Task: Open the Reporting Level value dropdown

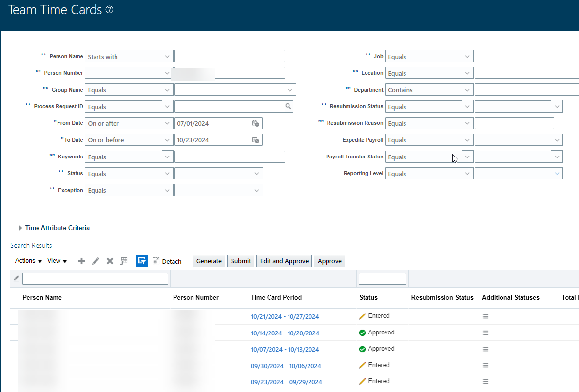Action: [x=556, y=173]
